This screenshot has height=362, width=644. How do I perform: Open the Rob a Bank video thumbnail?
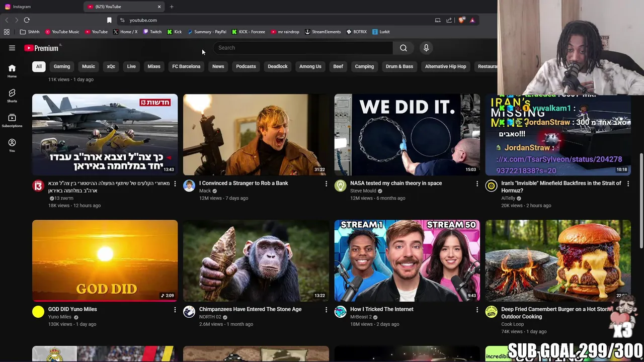256,134
